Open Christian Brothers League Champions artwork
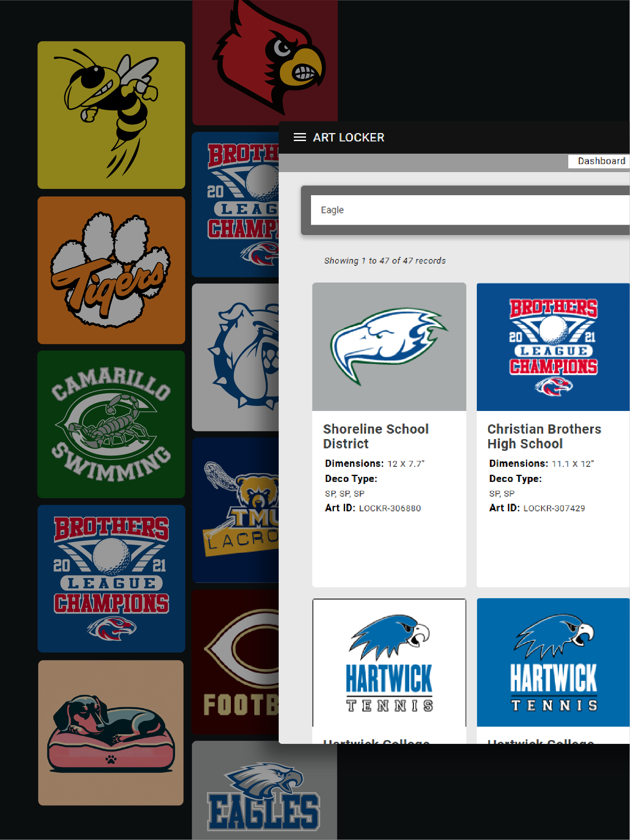This screenshot has height=840, width=630. (x=553, y=347)
